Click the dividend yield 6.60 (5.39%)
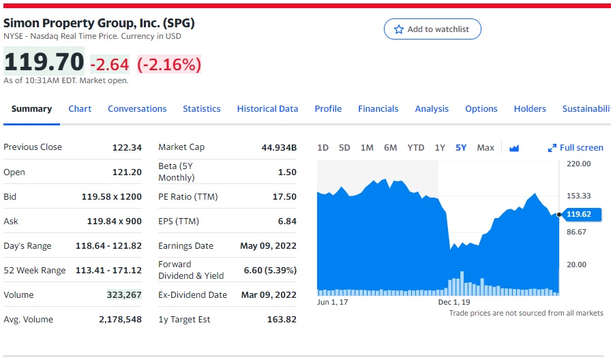 (x=270, y=271)
